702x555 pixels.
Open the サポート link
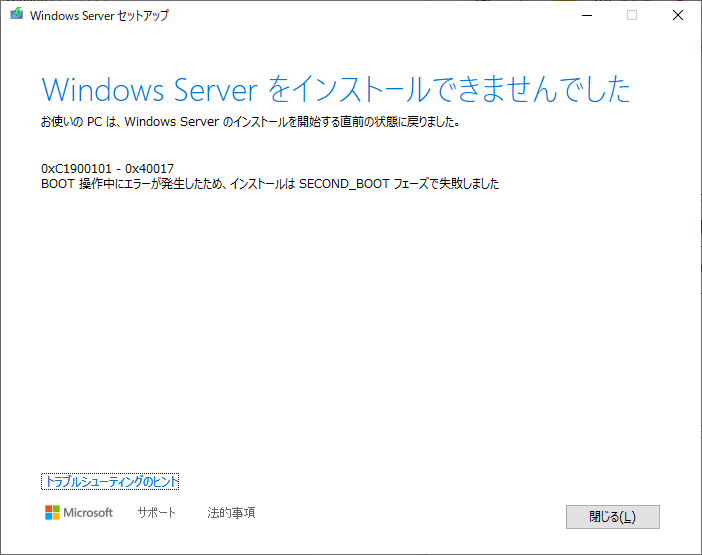tap(156, 512)
